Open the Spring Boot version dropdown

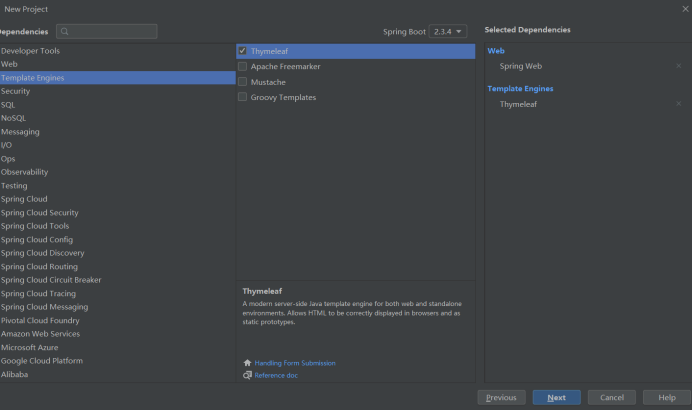[448, 32]
